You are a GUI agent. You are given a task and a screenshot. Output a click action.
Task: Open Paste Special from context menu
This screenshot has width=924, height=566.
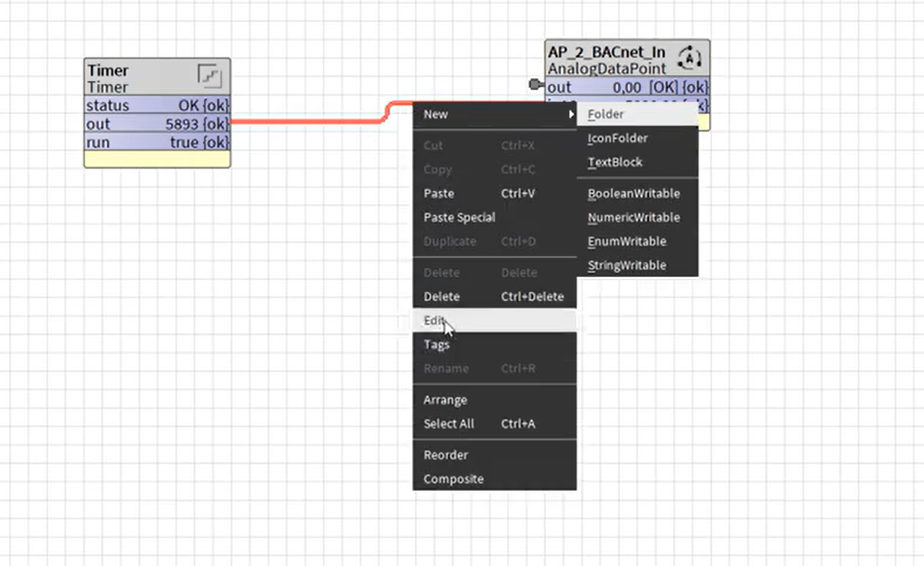459,218
